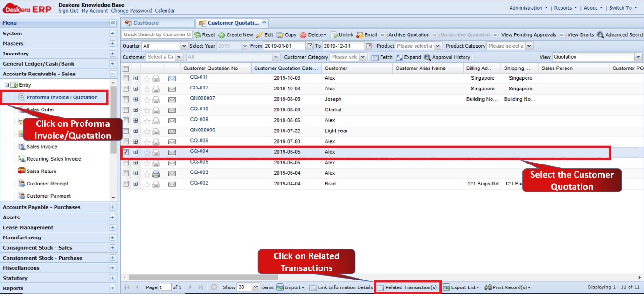Click the Change Password link
Image resolution: width=644 pixels, height=294 pixels.
pyautogui.click(x=131, y=11)
